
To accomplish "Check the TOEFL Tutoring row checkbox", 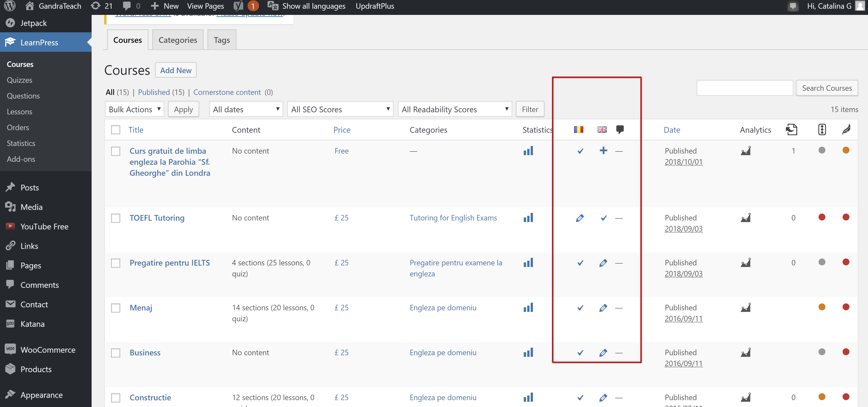I will point(116,218).
